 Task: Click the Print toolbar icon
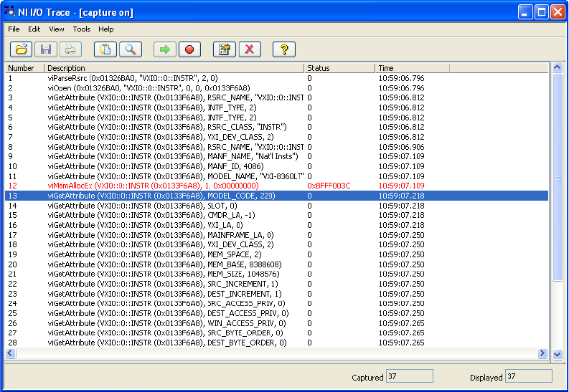(70, 49)
